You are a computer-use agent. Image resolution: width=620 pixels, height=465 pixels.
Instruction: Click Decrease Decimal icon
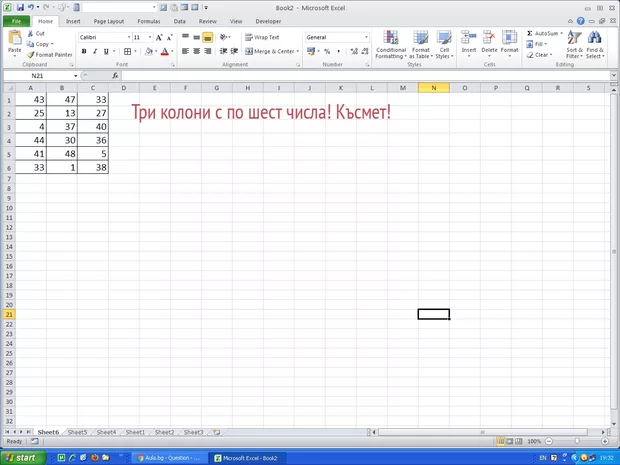364,51
